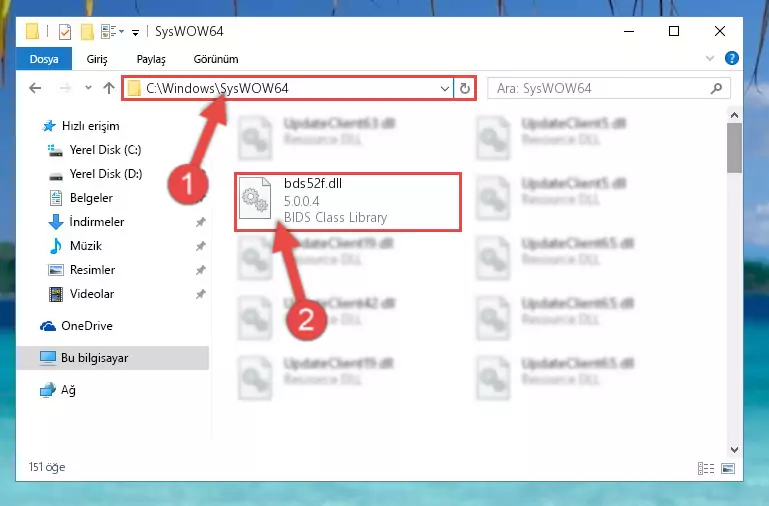The height and width of the screenshot is (506, 769).
Task: Expand the address bar history dropdown
Action: click(445, 89)
